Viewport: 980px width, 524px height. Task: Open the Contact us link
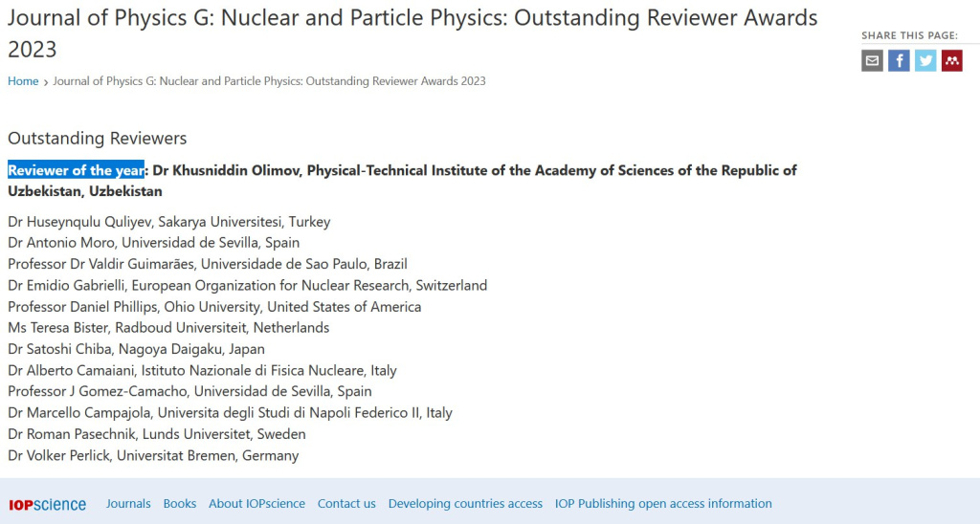click(x=346, y=503)
